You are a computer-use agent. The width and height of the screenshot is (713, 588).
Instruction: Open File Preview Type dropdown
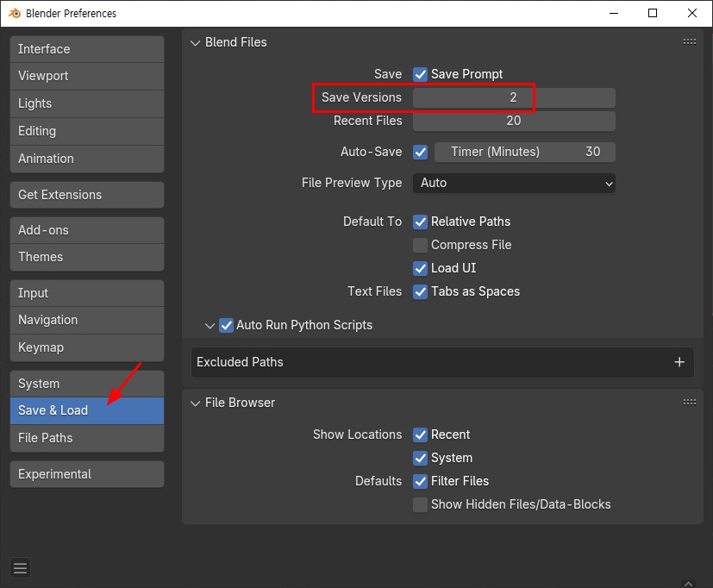pyautogui.click(x=514, y=184)
